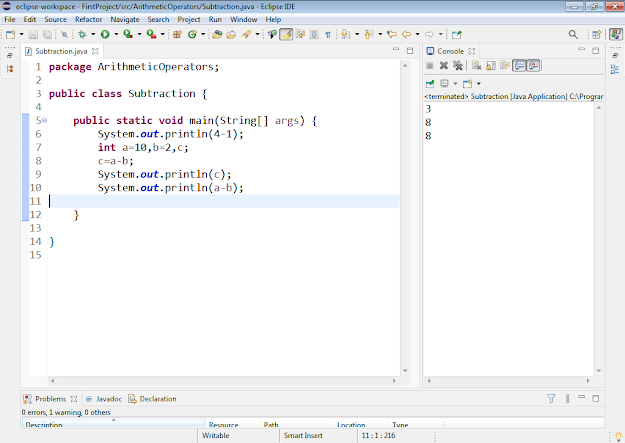Image resolution: width=625 pixels, height=443 pixels.
Task: Click the Pin Console icon
Action: click(430, 84)
